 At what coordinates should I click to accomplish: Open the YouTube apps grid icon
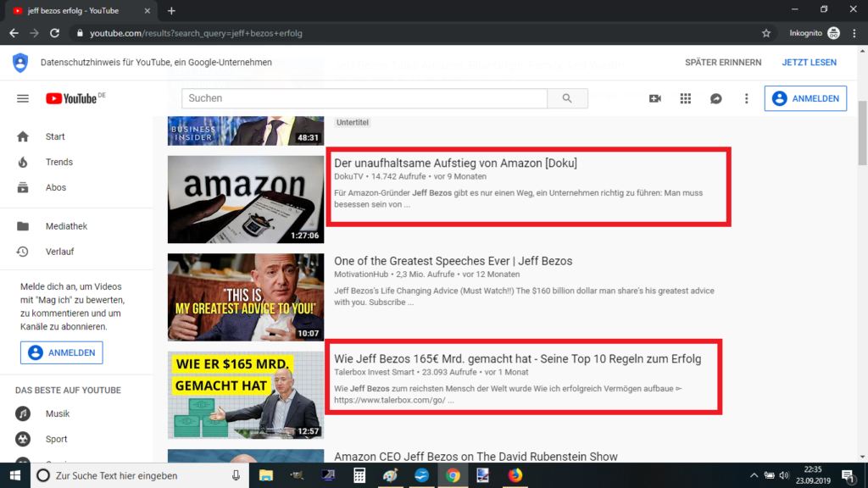coord(685,98)
